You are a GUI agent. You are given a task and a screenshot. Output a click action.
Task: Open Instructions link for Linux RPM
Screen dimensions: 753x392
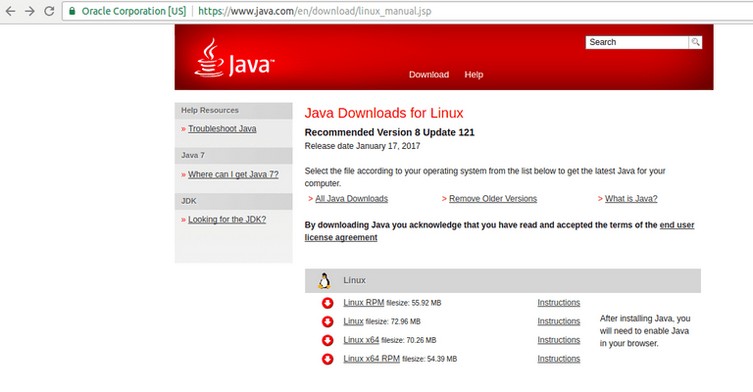(559, 303)
